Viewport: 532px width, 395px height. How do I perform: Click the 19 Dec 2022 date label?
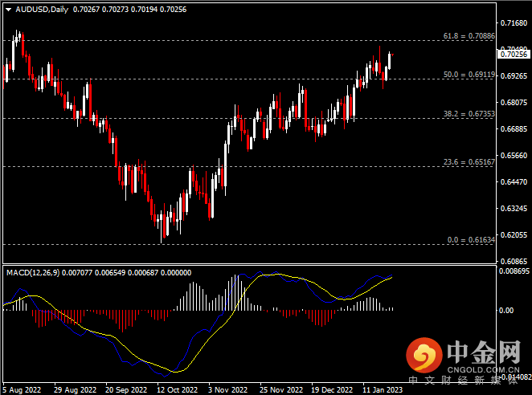332,390
